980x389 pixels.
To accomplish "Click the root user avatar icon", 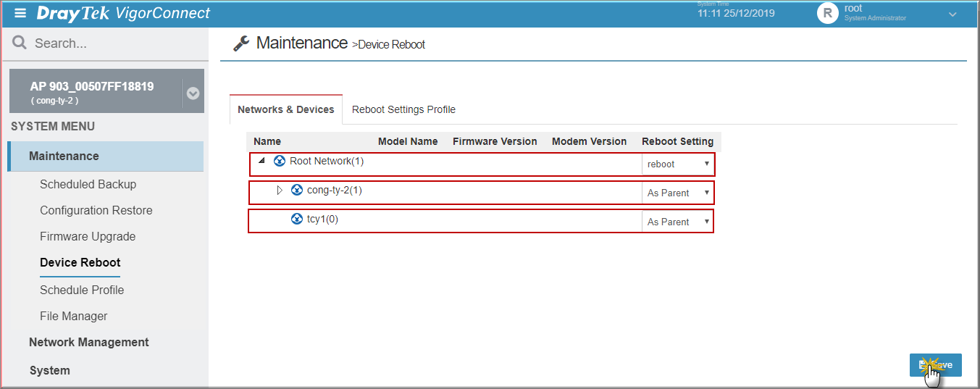I will 827,13.
